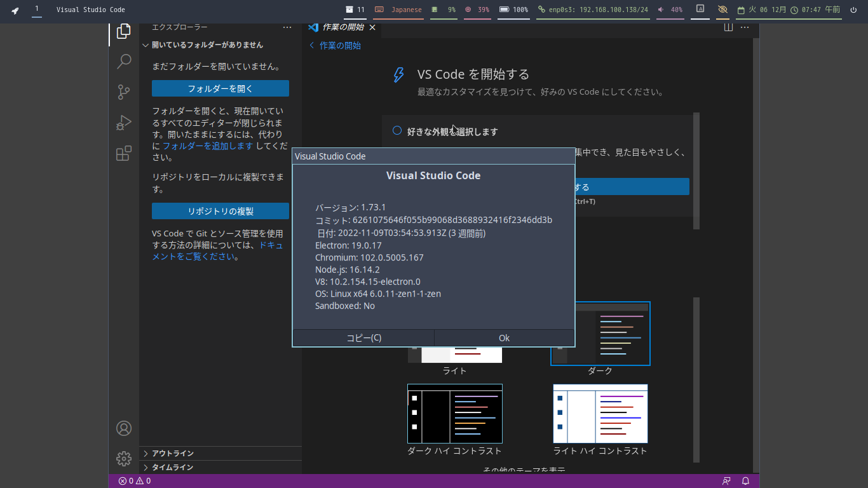Click the memory 39% indicator
Viewport: 868px width, 488px height.
point(477,10)
